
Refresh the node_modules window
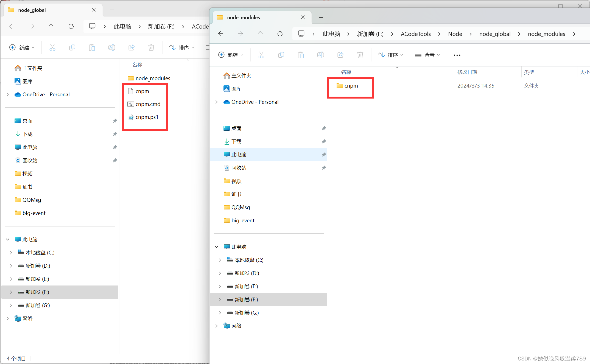pos(280,34)
